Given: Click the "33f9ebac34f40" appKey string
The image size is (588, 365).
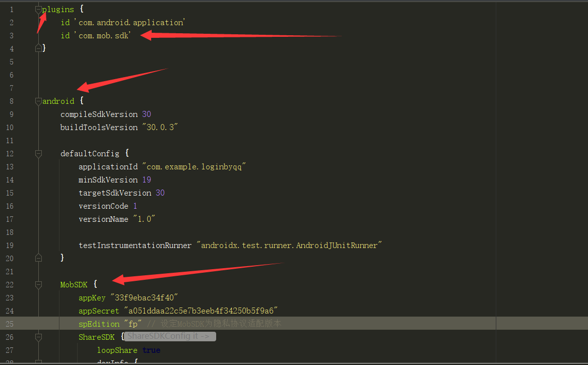Looking at the screenshot, I should [x=144, y=298].
